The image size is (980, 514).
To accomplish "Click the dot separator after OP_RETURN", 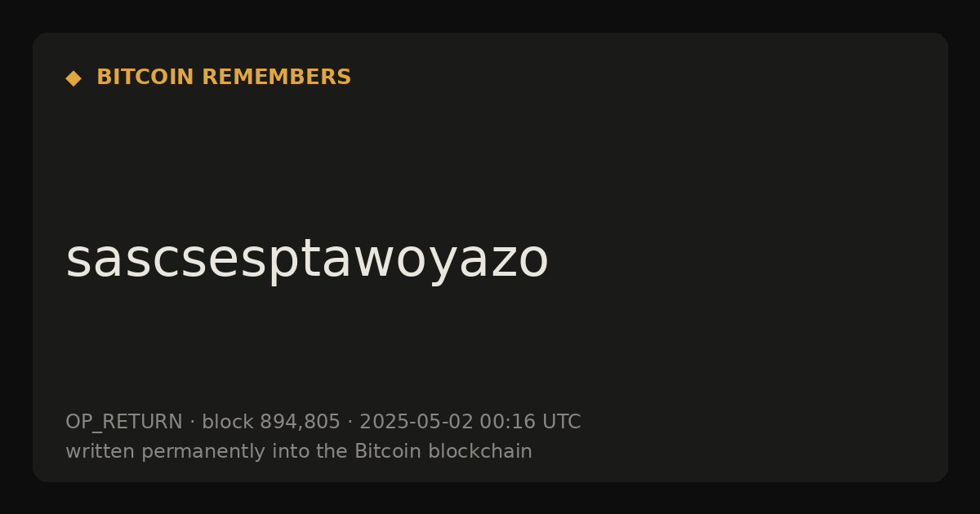I will pyautogui.click(x=192, y=422).
